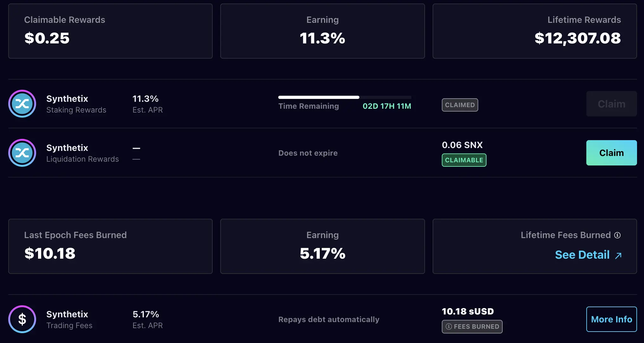
Task: Open the Lifetime Rewards card
Action: (x=535, y=31)
